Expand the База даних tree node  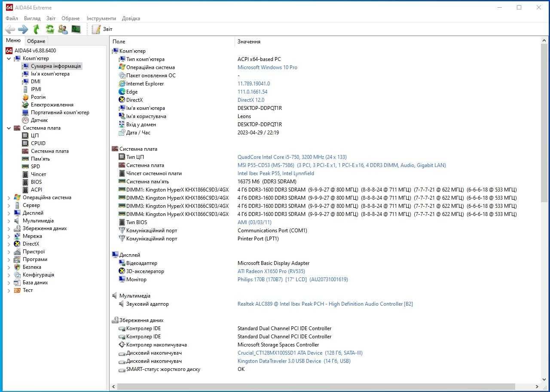pyautogui.click(x=9, y=283)
